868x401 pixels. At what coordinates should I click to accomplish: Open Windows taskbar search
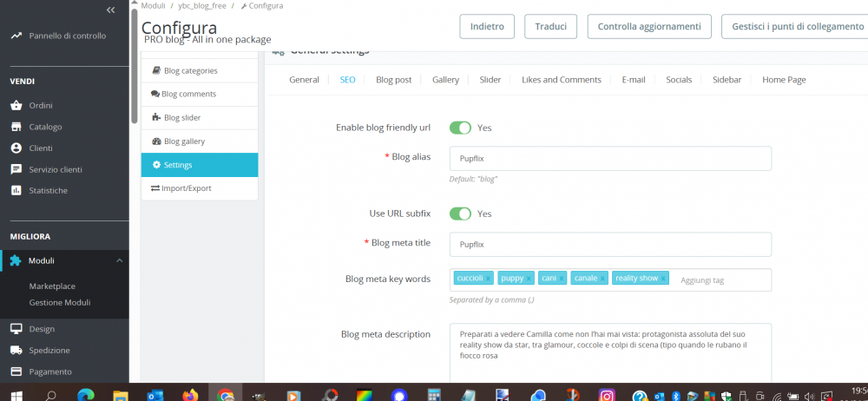(50, 395)
